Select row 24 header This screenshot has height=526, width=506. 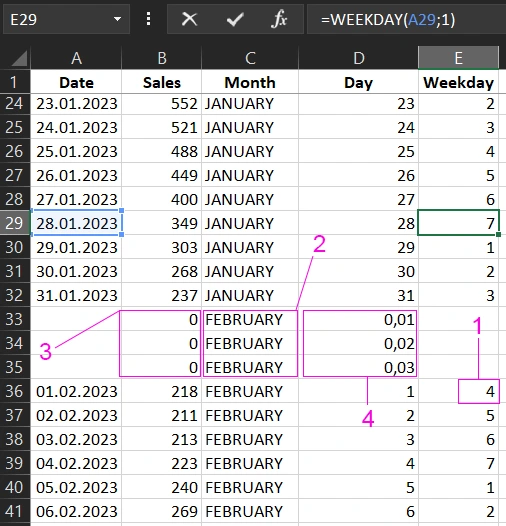click(x=15, y=104)
